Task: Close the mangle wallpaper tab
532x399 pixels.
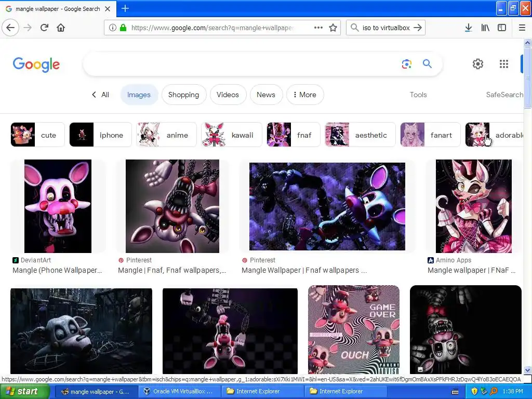Action: click(108, 9)
